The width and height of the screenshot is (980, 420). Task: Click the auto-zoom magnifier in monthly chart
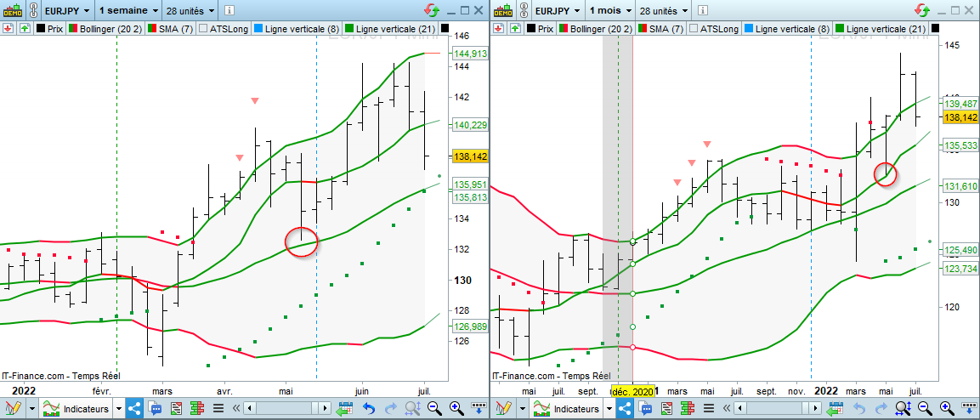pos(904,409)
